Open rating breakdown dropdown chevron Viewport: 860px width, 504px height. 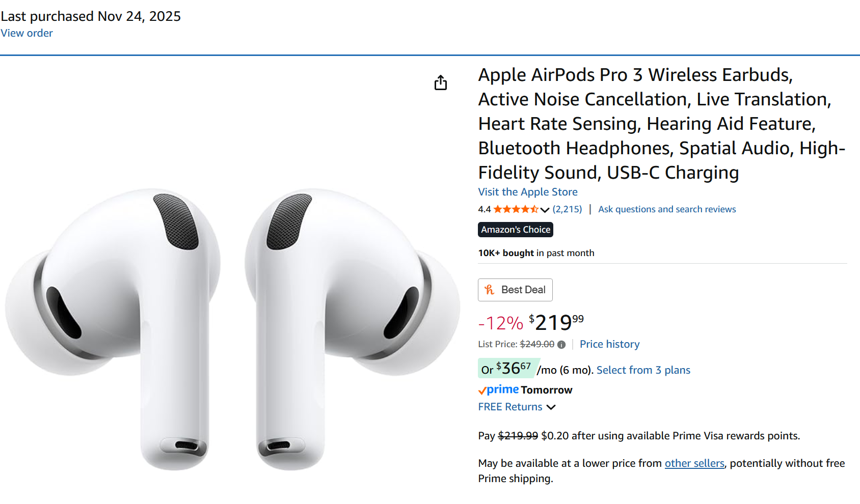[545, 210]
